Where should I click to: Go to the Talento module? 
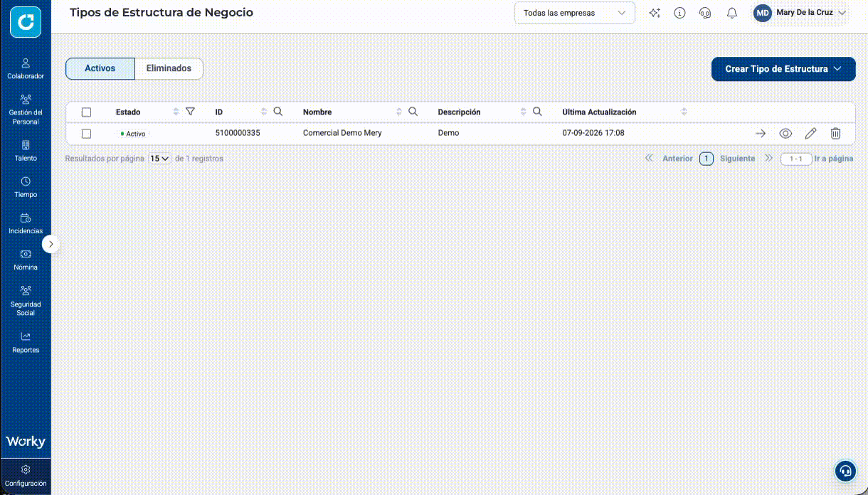26,151
